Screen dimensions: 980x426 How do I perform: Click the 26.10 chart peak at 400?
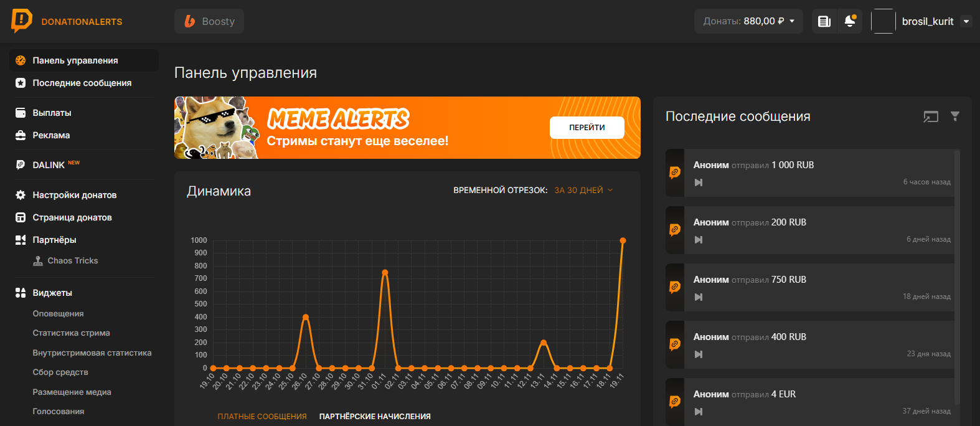tap(306, 317)
